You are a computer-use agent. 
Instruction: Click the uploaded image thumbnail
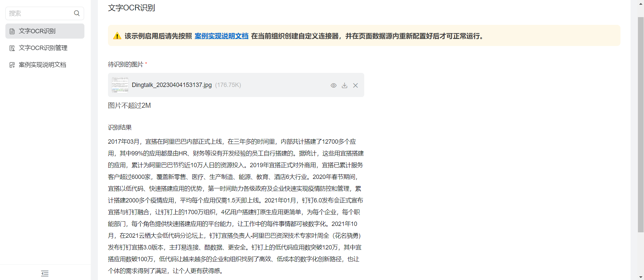[x=120, y=85]
